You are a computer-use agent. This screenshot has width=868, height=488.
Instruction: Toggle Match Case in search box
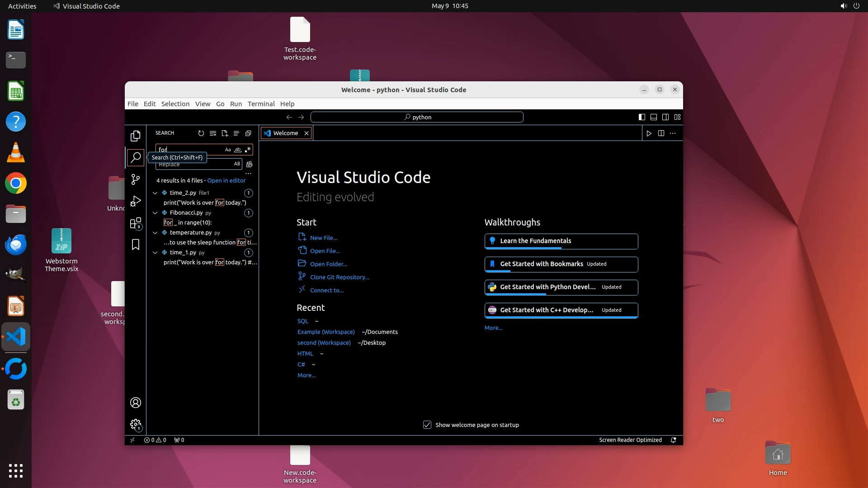point(228,150)
